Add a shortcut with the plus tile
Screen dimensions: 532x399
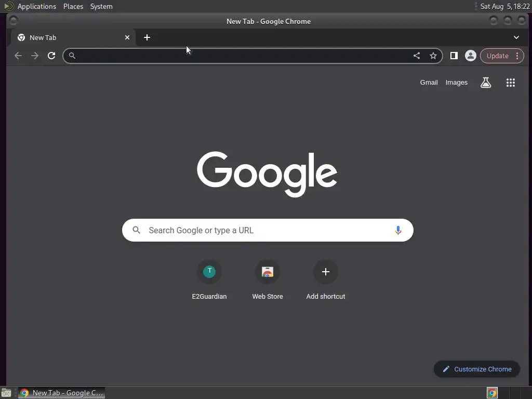pyautogui.click(x=326, y=280)
